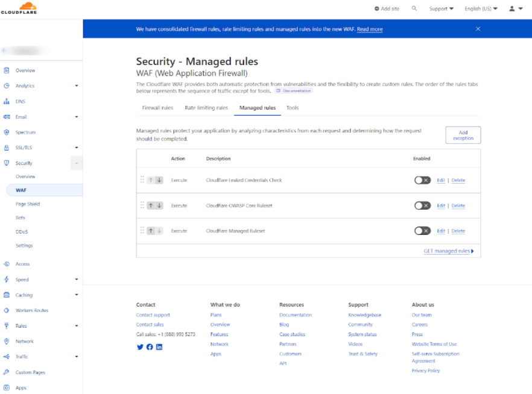
Task: Open the GET managed rules link
Action: click(449, 251)
